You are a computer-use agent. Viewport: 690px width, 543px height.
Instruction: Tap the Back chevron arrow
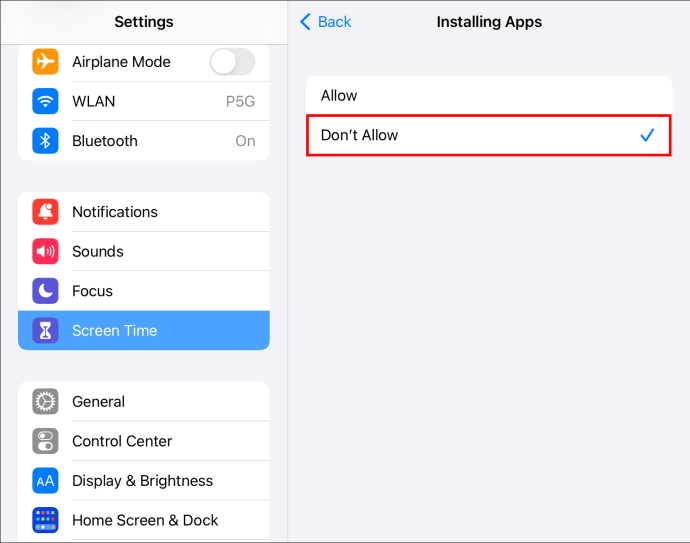[x=306, y=22]
